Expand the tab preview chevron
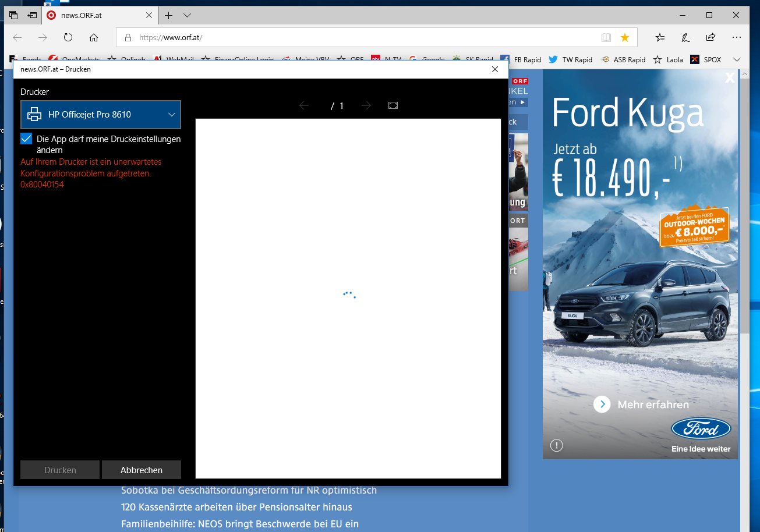The width and height of the screenshot is (760, 532). click(187, 15)
